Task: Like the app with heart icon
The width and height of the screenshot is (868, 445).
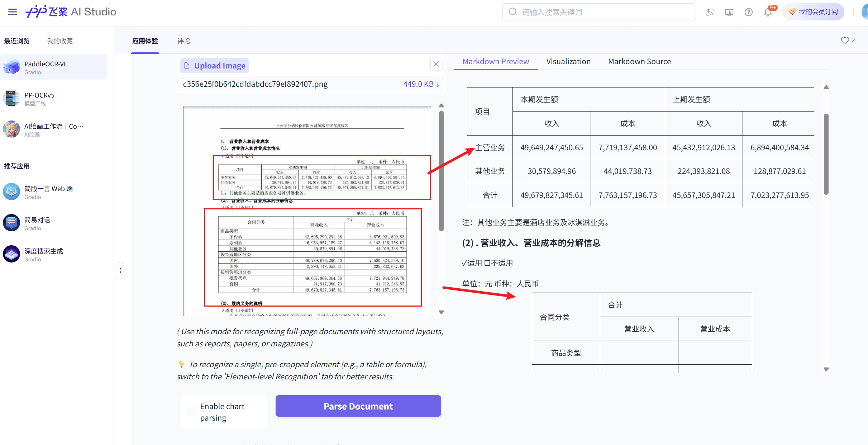Action: (845, 40)
